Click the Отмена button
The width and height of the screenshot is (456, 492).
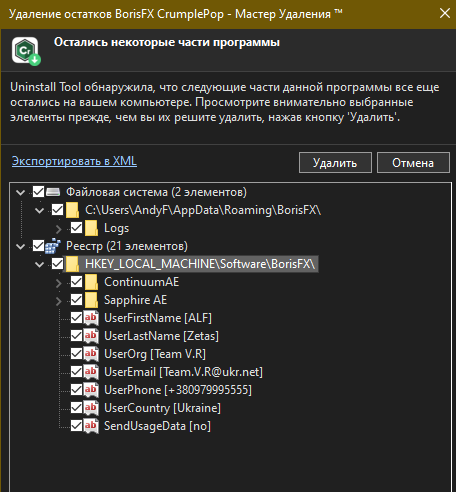(x=413, y=163)
